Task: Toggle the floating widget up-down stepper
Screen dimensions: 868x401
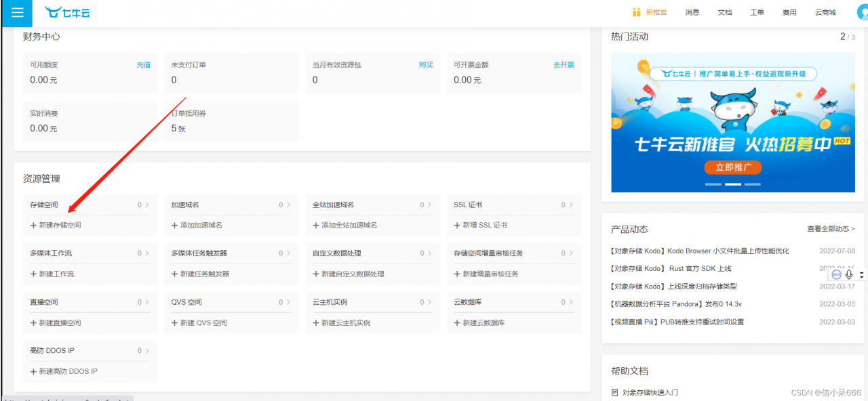Action: (x=861, y=274)
